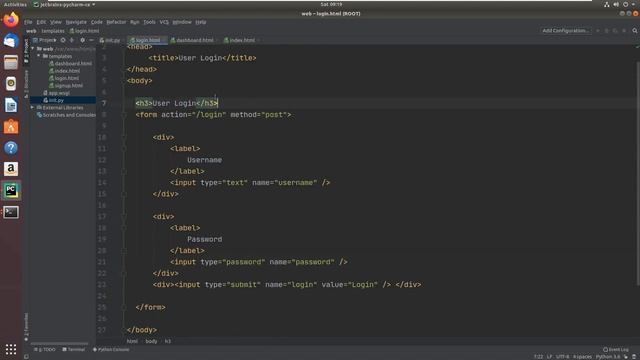The image size is (640, 360).
Task: Open the Files manager in the dock
Action: [11, 62]
